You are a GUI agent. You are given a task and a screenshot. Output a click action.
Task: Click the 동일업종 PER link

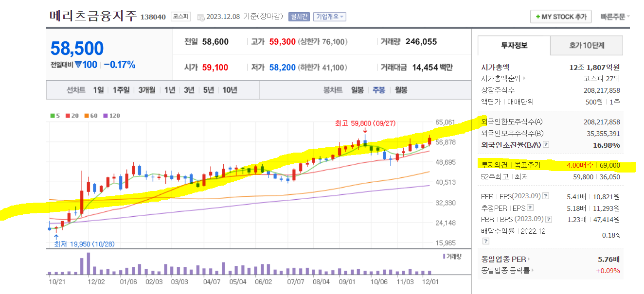point(503,259)
